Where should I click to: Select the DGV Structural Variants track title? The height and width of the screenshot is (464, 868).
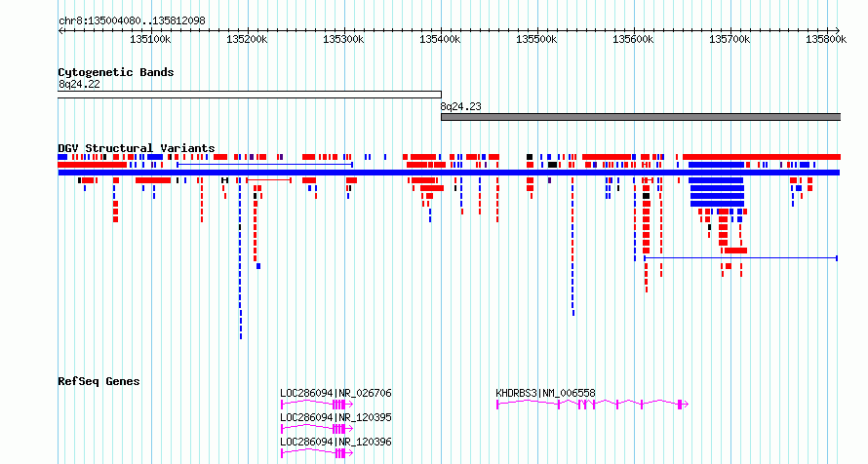click(137, 148)
